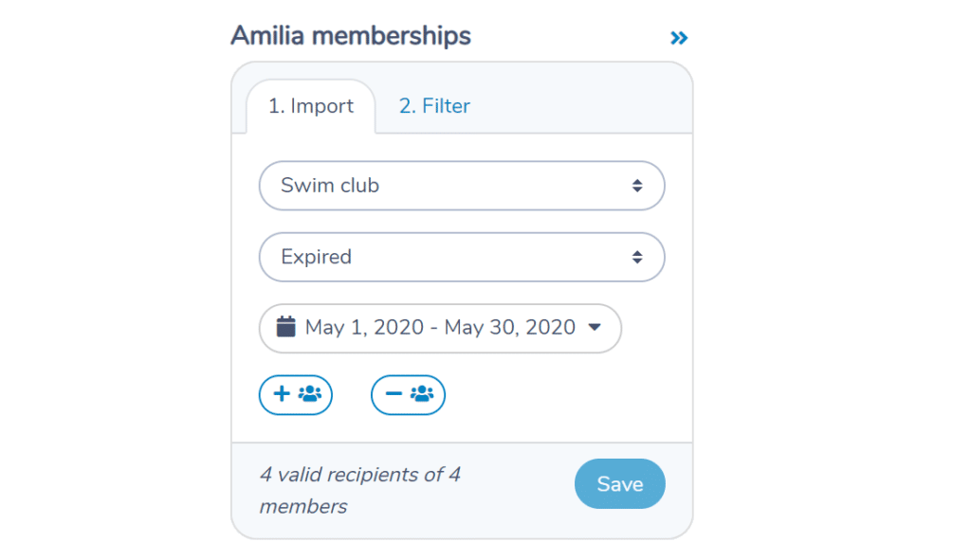This screenshot has width=971, height=560.
Task: Save the recipient import settings
Action: click(619, 483)
